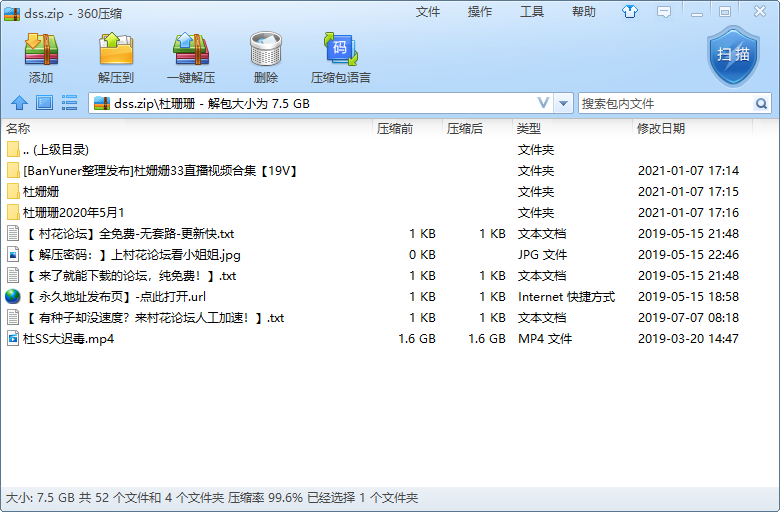Image resolution: width=780 pixels, height=512 pixels.
Task: Click the search magnifier icon
Action: pyautogui.click(x=761, y=103)
